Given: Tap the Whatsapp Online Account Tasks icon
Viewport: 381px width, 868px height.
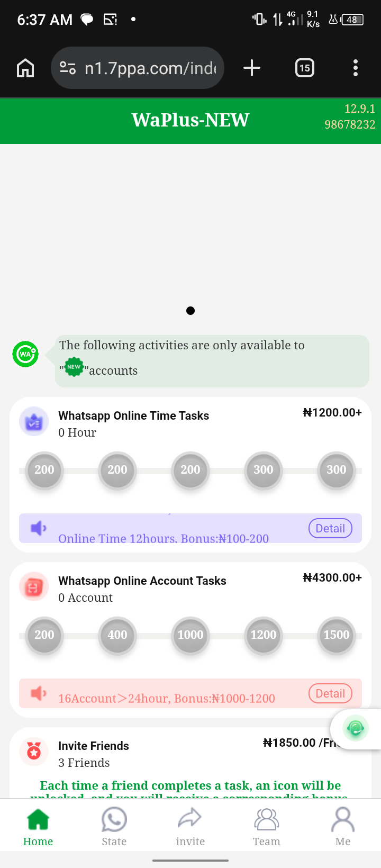Looking at the screenshot, I should (34, 587).
